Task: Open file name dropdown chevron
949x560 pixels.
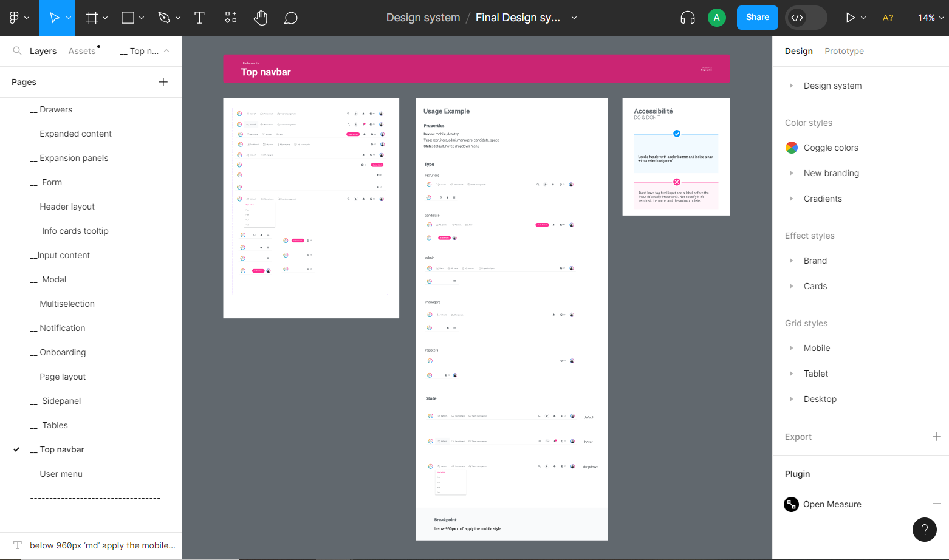Action: pos(574,18)
